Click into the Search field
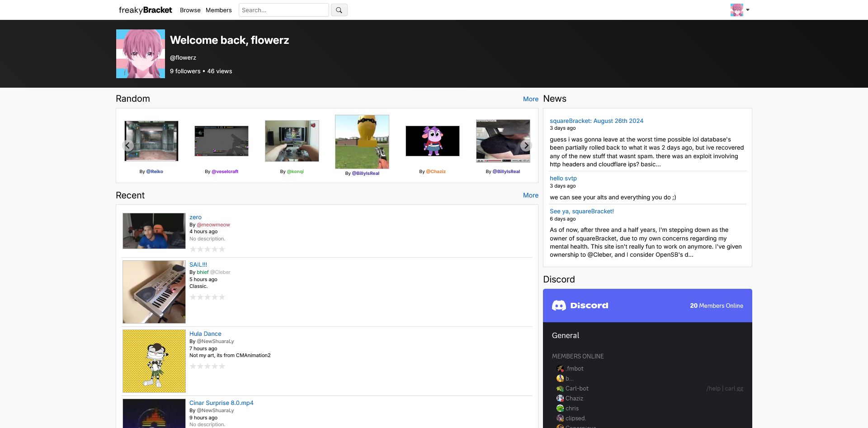 coord(283,10)
